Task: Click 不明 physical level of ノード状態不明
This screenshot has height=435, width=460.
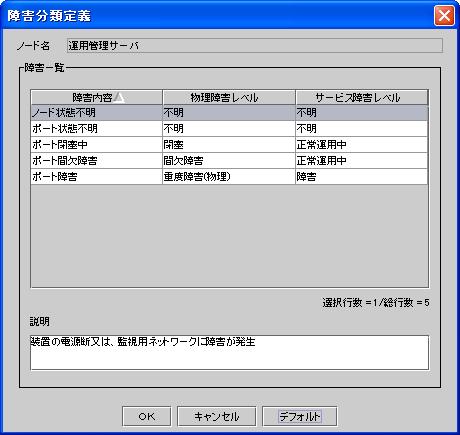Action: click(229, 113)
